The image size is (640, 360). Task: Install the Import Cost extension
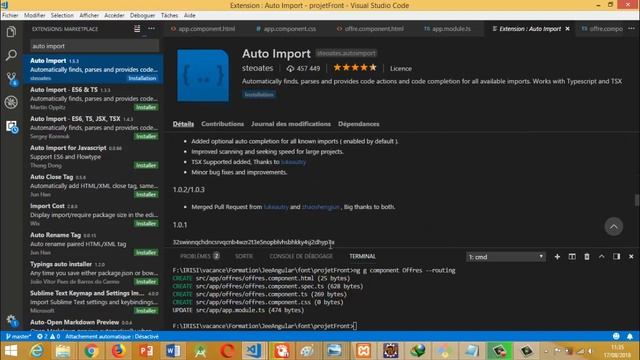pyautogui.click(x=146, y=223)
